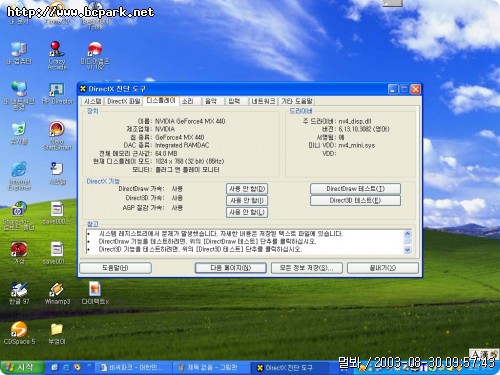This screenshot has height=375, width=500.
Task: Open the red media player v1.182 shortcut
Action: [x=95, y=55]
